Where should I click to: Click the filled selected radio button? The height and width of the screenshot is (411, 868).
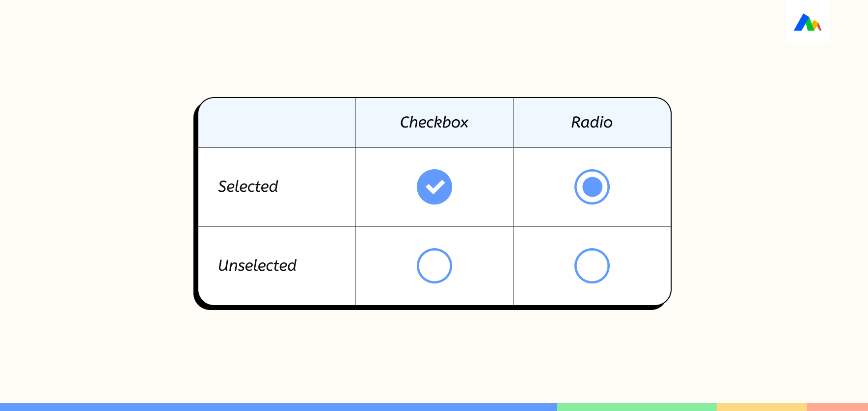(x=592, y=187)
